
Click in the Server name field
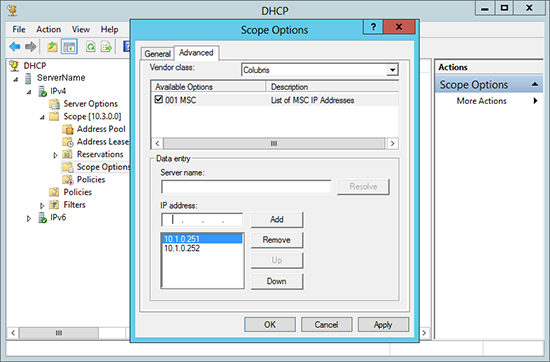pos(246,187)
